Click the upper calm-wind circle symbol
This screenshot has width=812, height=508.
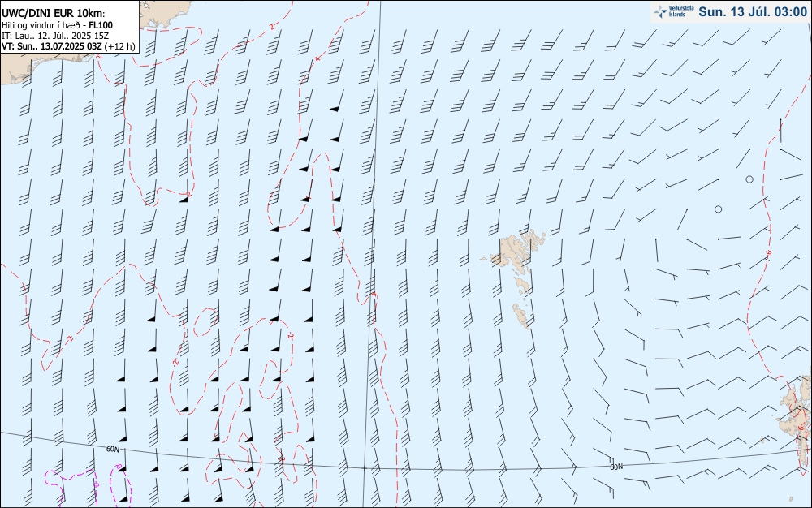tap(749, 179)
